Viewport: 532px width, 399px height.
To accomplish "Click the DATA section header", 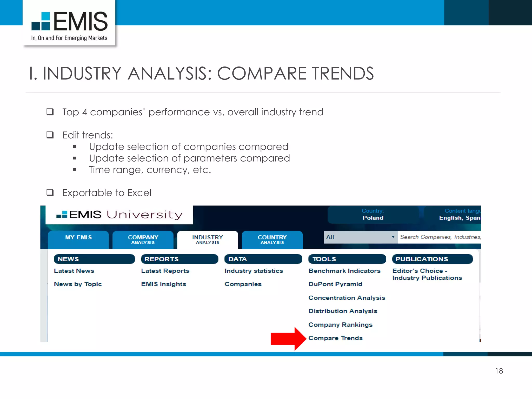I will click(x=263, y=259).
